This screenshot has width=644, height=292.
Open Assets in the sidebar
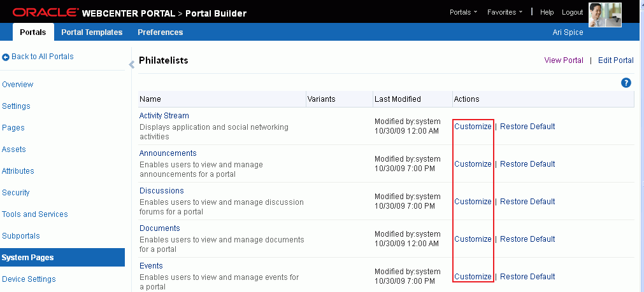pos(14,149)
